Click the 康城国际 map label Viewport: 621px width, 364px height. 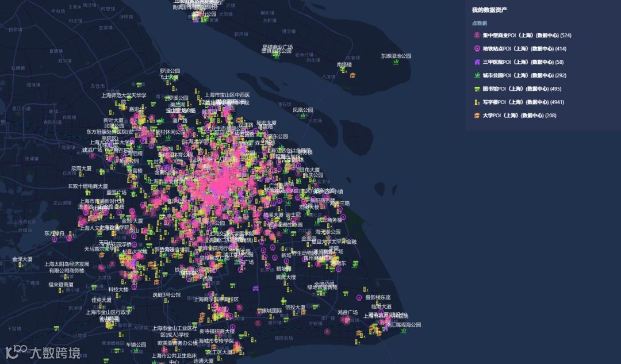click(x=271, y=311)
